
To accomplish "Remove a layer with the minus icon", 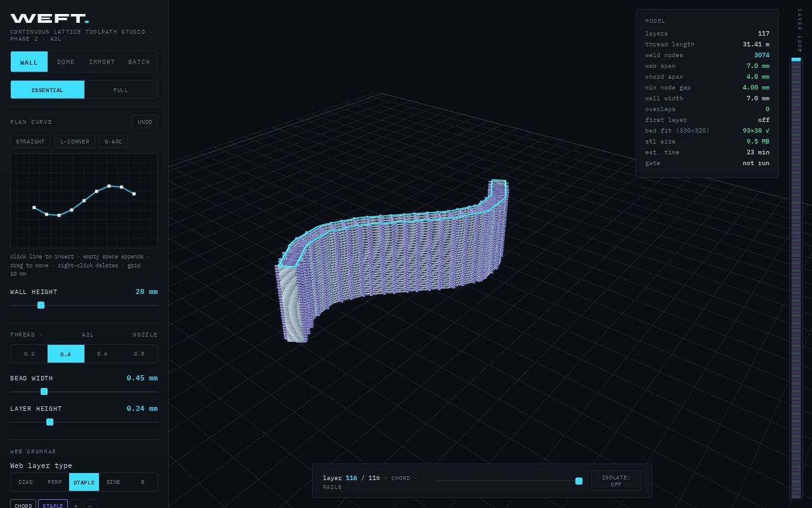I will point(90,504).
